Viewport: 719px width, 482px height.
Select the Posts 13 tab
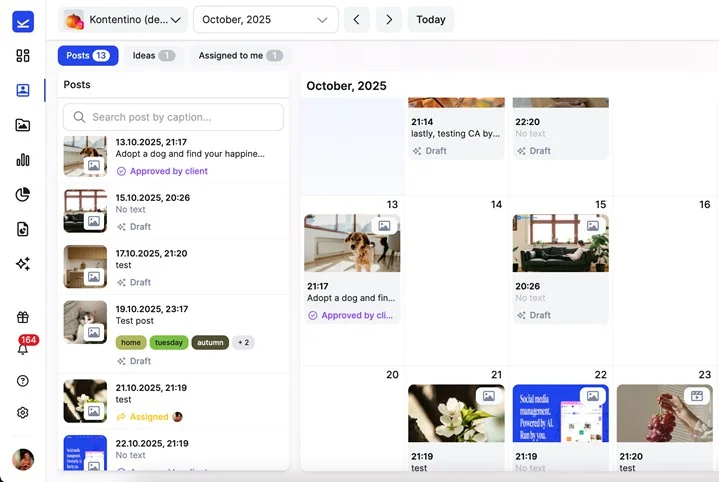tap(88, 55)
